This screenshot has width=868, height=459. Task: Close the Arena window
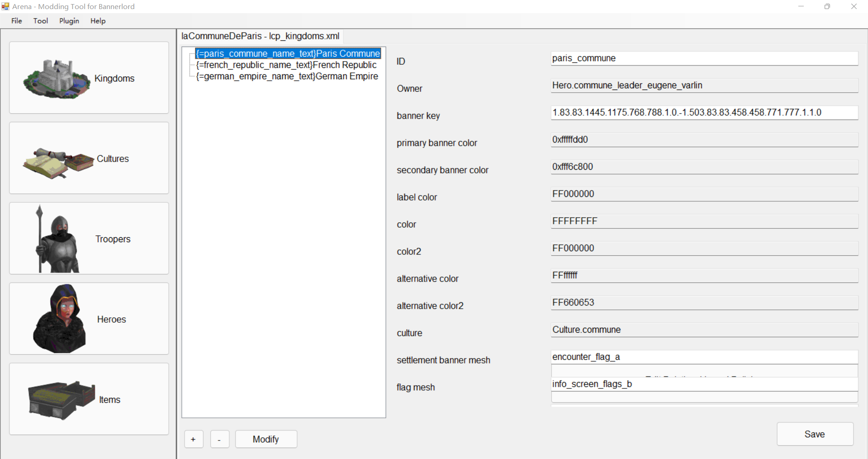pyautogui.click(x=854, y=6)
